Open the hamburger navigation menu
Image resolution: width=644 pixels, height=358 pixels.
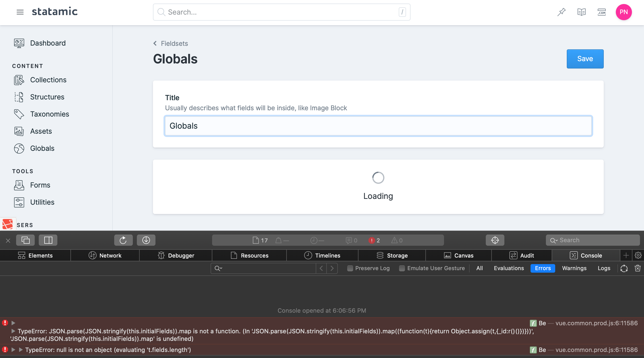(x=20, y=12)
